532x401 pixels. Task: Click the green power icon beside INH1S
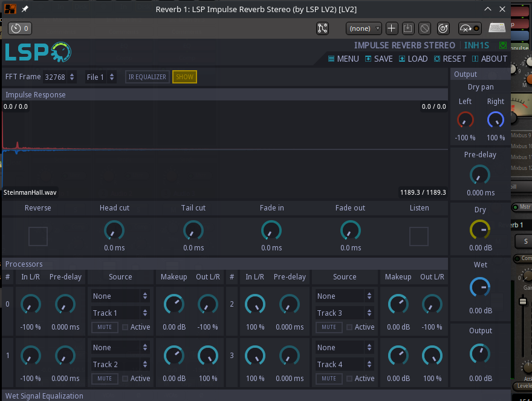(503, 45)
